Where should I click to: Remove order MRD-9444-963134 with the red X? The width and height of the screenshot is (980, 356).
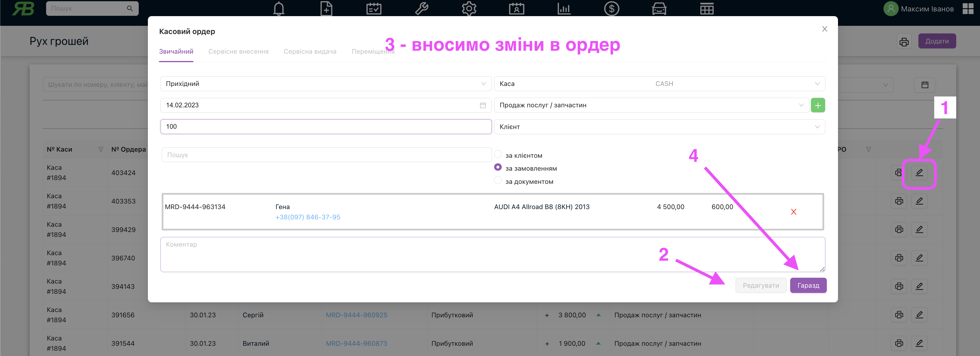(x=793, y=212)
